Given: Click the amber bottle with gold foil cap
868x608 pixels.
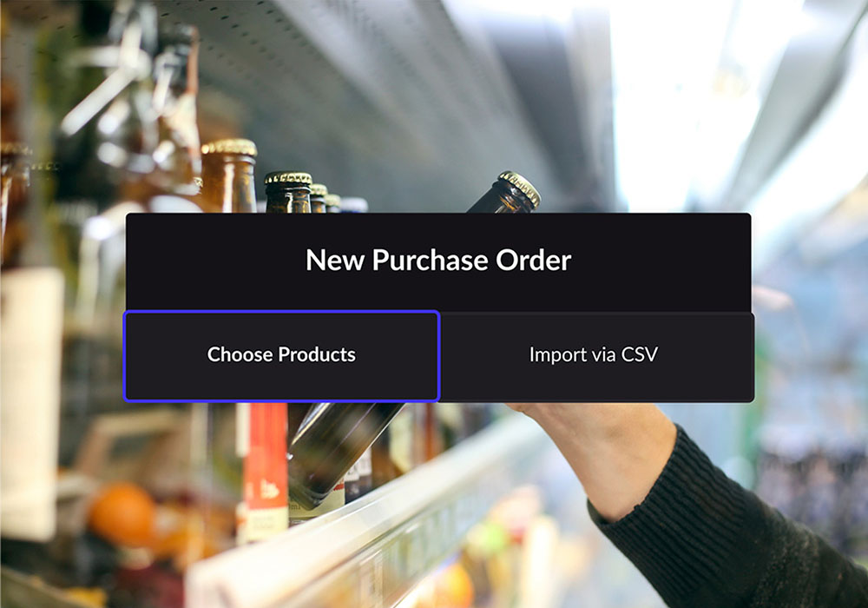Looking at the screenshot, I should pyautogui.click(x=228, y=176).
